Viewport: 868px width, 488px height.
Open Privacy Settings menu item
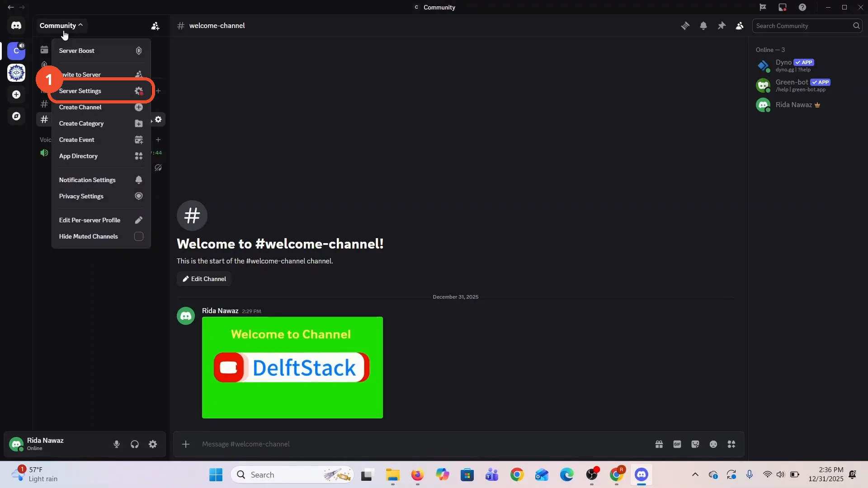click(x=101, y=196)
